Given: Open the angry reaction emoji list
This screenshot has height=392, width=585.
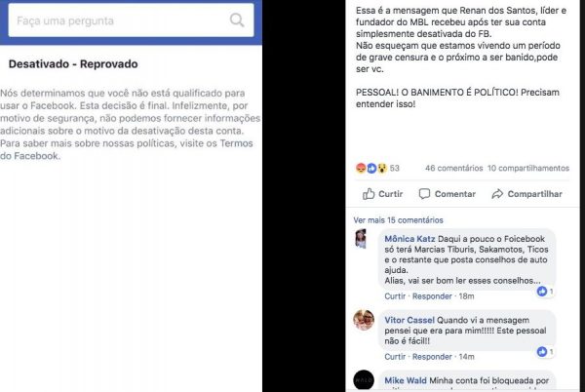Looking at the screenshot, I should (x=361, y=169).
